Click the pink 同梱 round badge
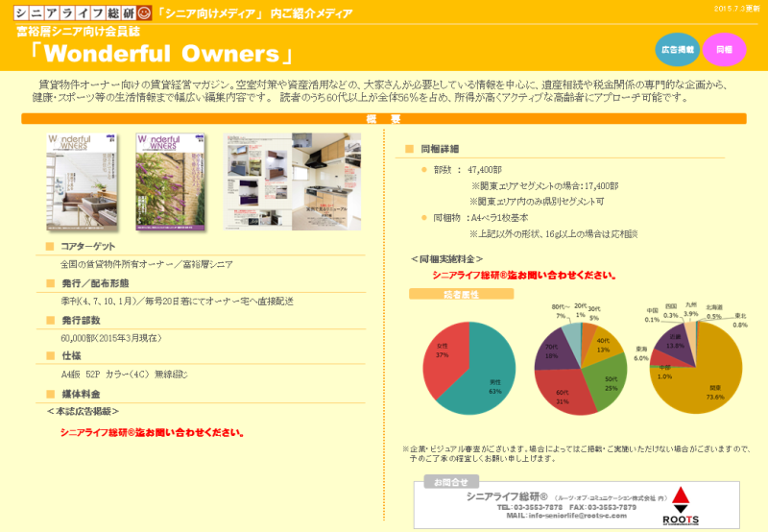768x532 pixels. 724,50
